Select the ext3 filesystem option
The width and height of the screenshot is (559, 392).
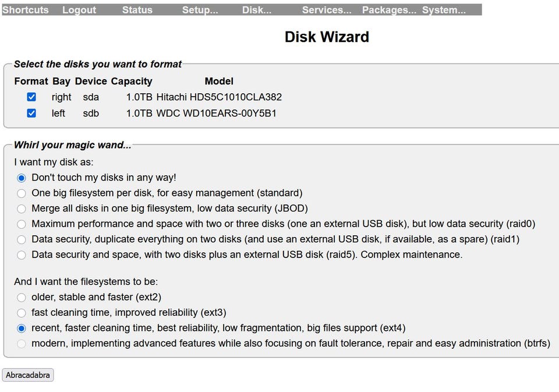tap(22, 313)
